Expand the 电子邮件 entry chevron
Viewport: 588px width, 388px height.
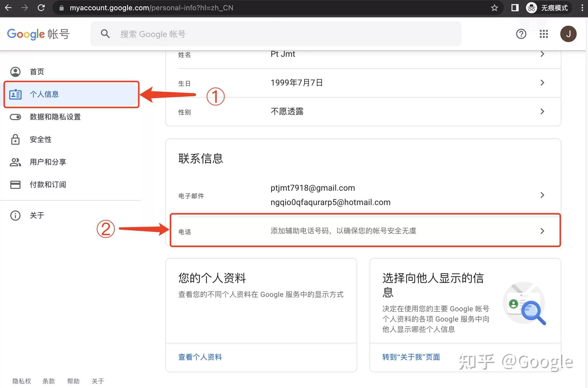click(542, 195)
